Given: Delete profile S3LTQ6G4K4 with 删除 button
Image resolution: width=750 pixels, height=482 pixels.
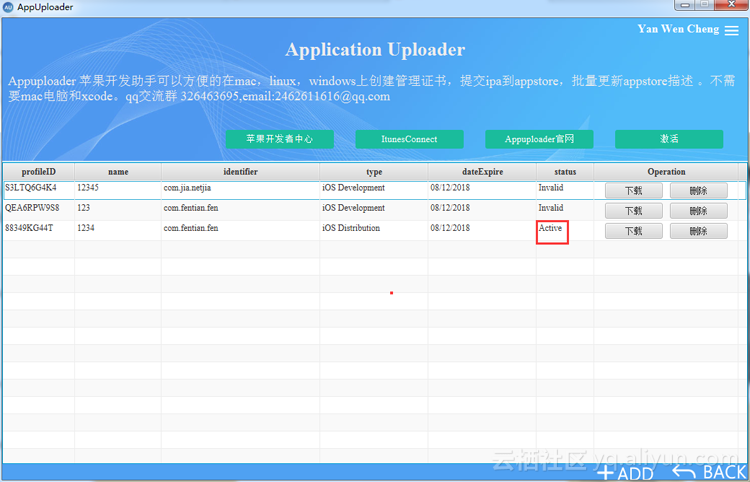Looking at the screenshot, I should (x=698, y=191).
